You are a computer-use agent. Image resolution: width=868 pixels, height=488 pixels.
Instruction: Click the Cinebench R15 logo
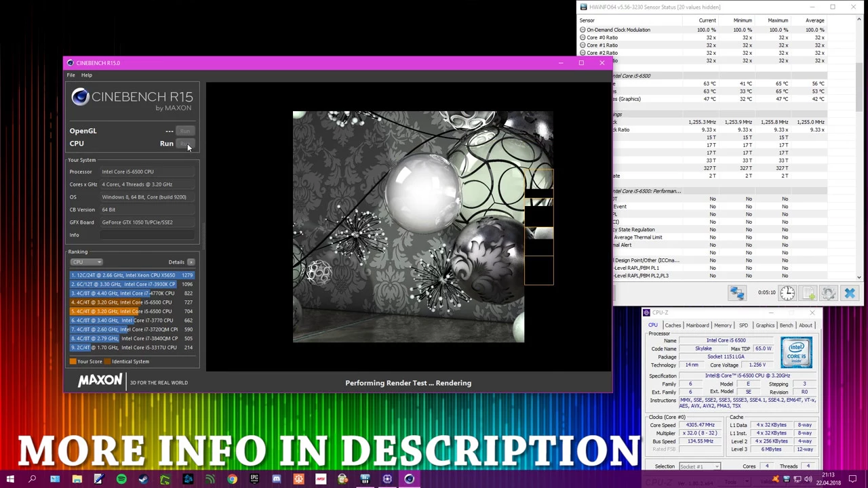tap(132, 99)
